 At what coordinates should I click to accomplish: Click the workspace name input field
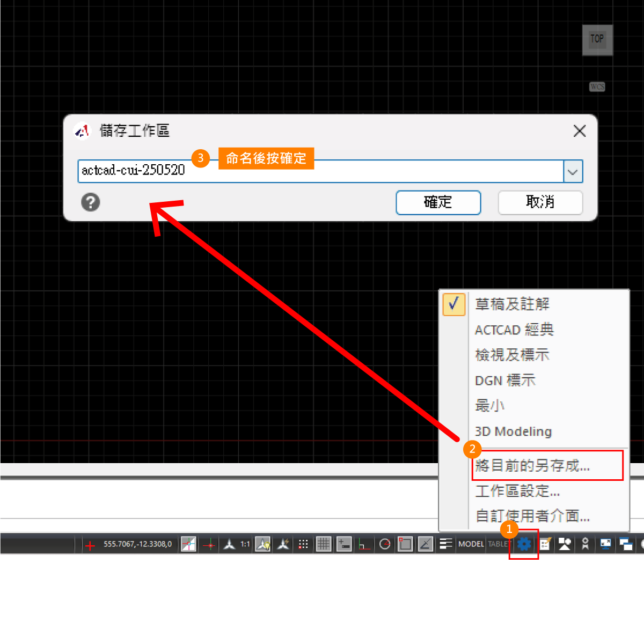coord(321,172)
